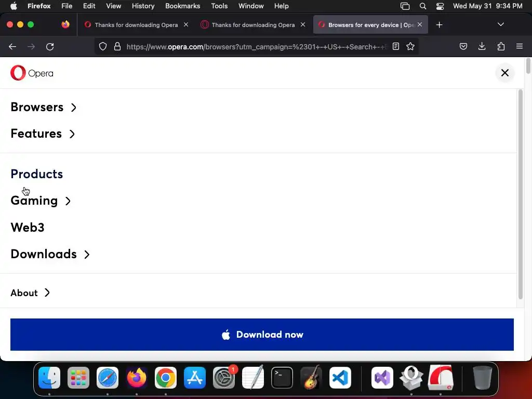The width and height of the screenshot is (532, 399).
Task: Open TextEdit from the Dock
Action: click(x=253, y=377)
